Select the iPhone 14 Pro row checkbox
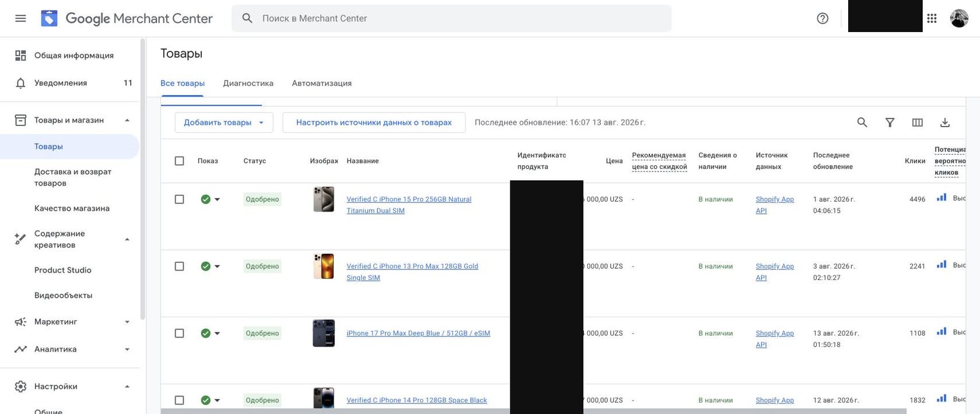Viewport: 980px width, 414px height. pos(180,401)
